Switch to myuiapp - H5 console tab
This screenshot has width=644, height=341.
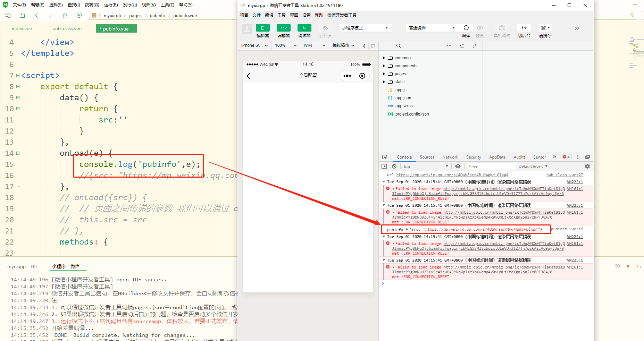click(x=22, y=266)
